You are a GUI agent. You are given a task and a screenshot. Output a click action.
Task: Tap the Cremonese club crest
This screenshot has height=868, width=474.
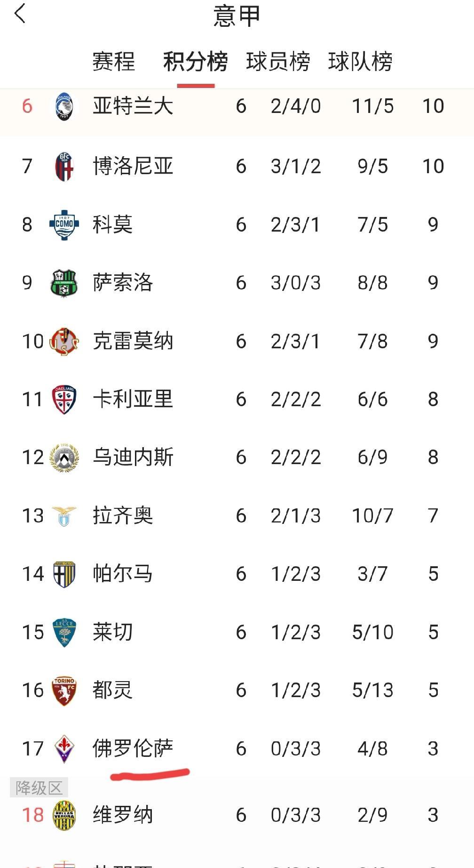tap(64, 341)
